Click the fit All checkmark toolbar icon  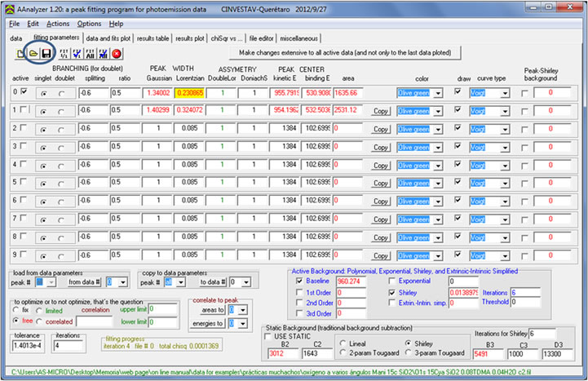click(x=104, y=53)
